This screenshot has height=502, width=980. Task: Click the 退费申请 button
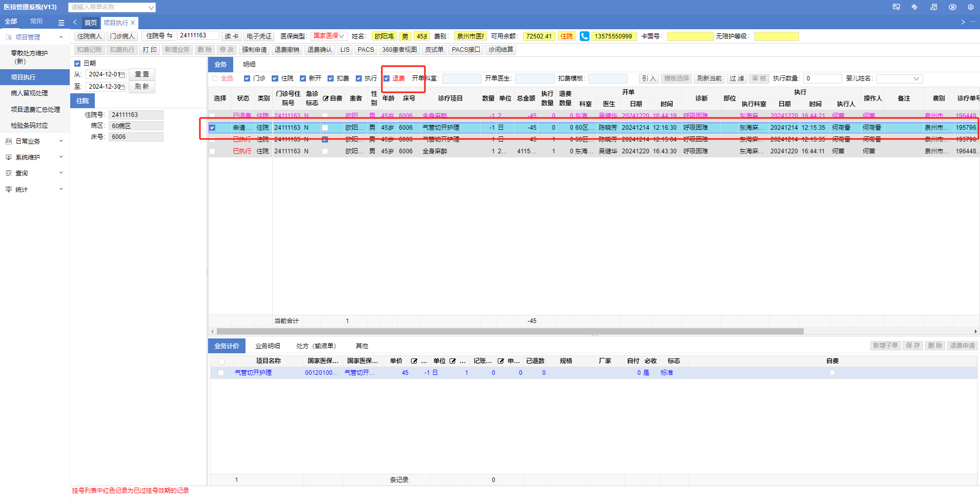click(962, 346)
